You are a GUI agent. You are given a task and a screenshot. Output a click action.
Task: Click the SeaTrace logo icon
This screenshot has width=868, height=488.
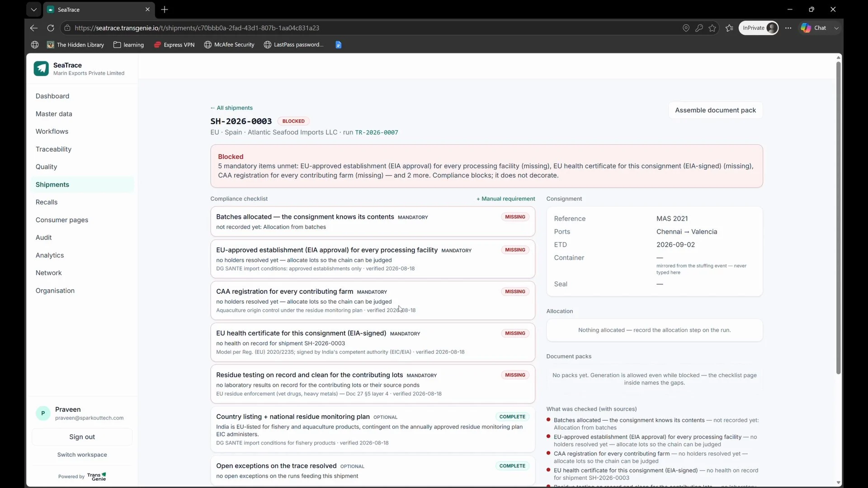coord(41,69)
